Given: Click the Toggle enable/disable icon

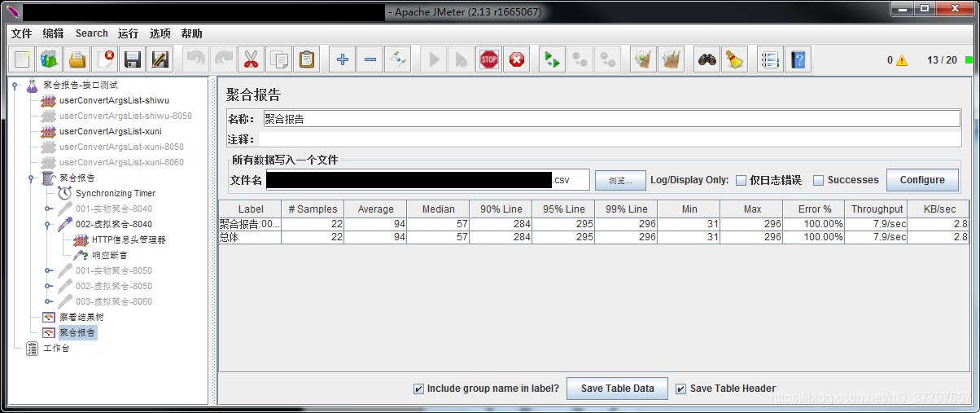Looking at the screenshot, I should 397,59.
